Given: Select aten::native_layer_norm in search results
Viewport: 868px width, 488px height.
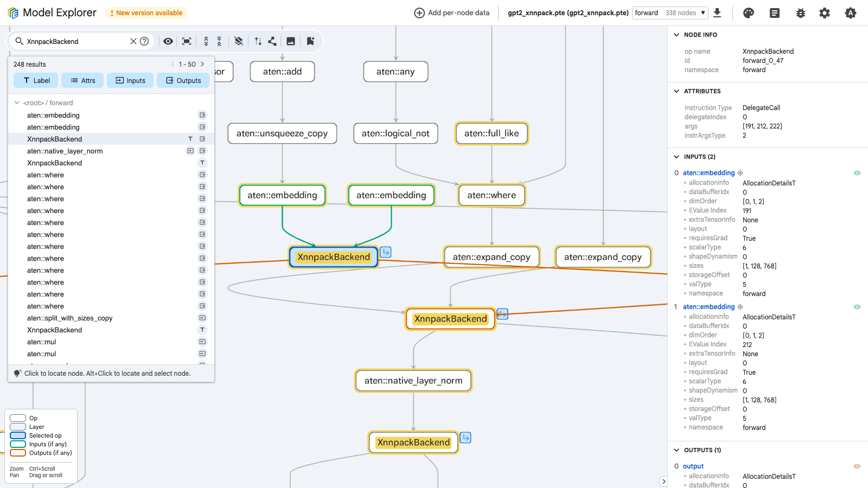Looking at the screenshot, I should (111, 151).
